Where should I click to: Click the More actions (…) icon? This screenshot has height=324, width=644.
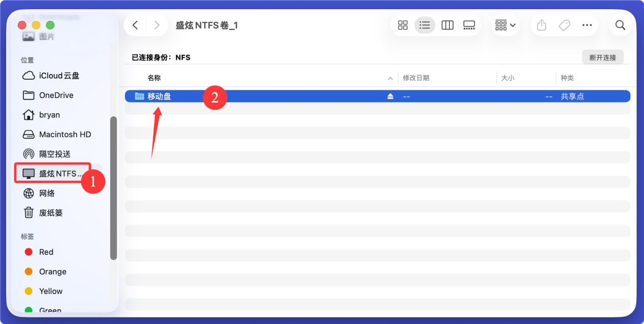tap(587, 25)
